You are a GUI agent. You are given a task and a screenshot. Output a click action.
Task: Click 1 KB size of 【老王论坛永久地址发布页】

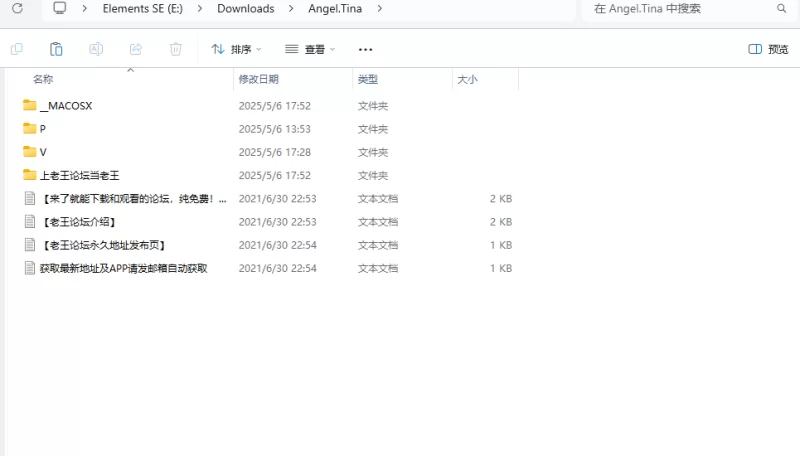pyautogui.click(x=501, y=245)
